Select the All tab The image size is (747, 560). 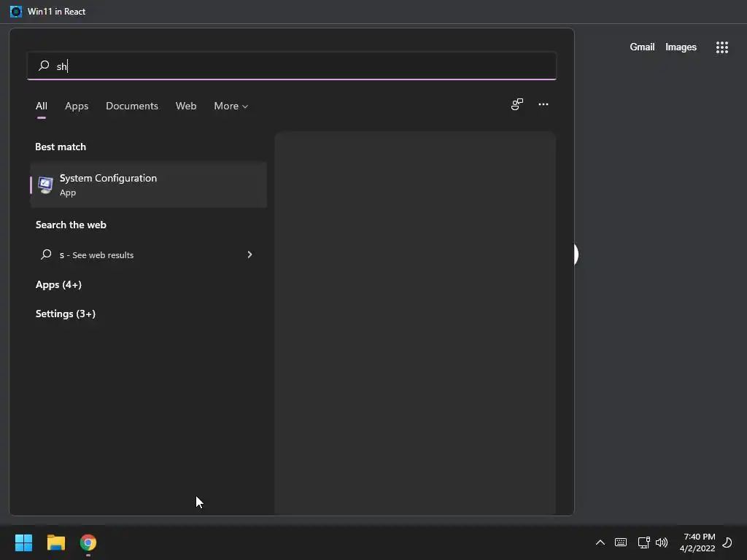tap(42, 106)
